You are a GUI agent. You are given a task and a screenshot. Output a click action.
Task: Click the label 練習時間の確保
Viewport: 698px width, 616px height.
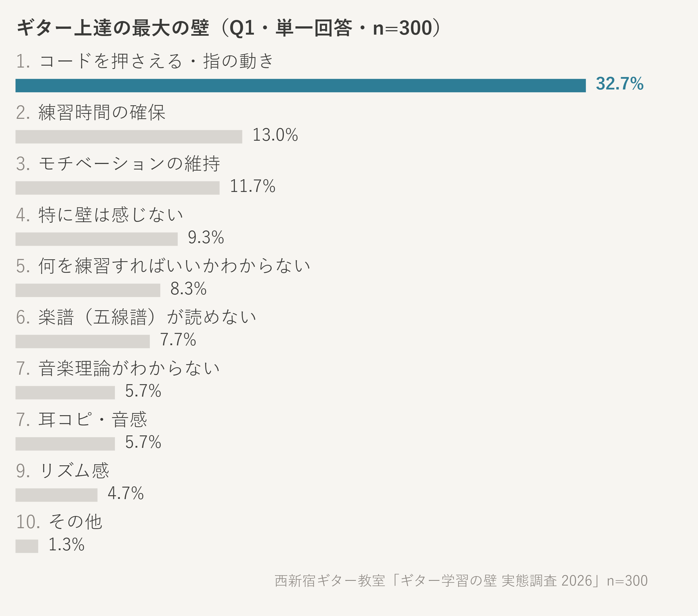point(102,112)
